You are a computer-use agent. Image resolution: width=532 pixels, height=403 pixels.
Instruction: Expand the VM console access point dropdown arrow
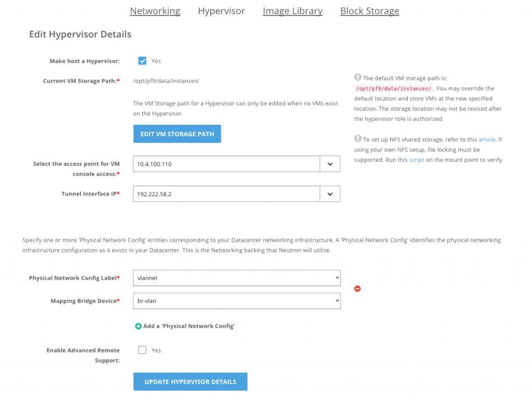[330, 164]
